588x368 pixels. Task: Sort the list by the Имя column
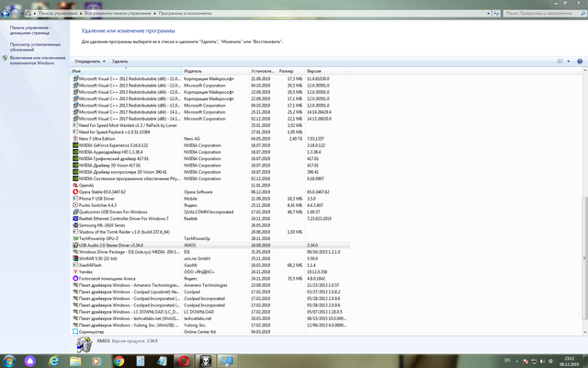coord(126,71)
